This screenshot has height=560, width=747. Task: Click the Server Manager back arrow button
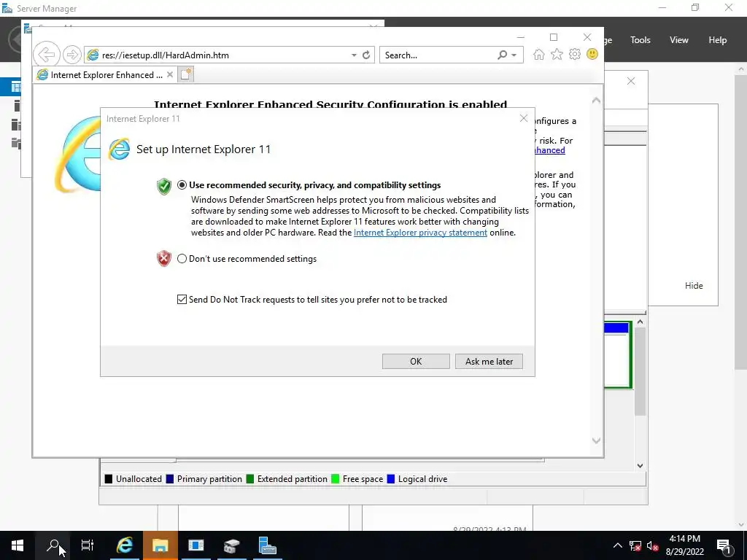pyautogui.click(x=15, y=39)
